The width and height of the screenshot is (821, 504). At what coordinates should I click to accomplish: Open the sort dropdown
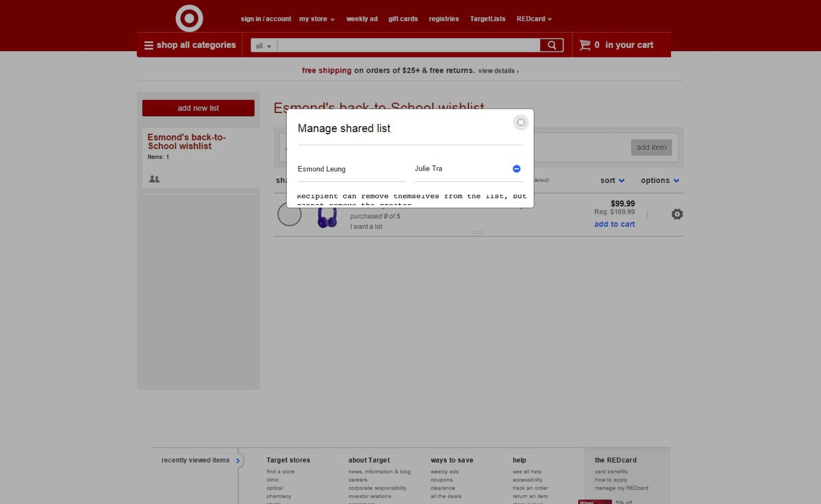point(612,180)
